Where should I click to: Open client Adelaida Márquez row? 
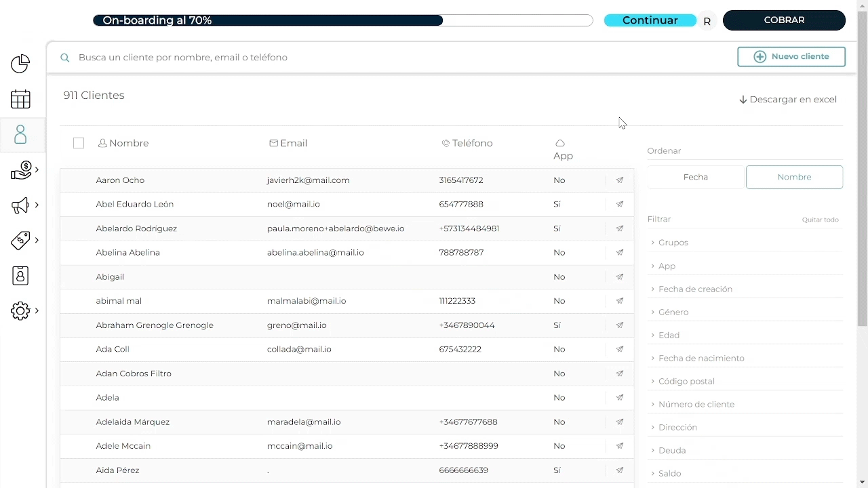(x=347, y=422)
